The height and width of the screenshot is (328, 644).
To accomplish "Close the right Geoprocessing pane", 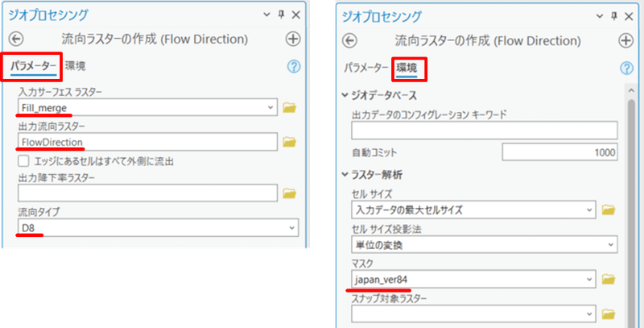I will (x=629, y=16).
